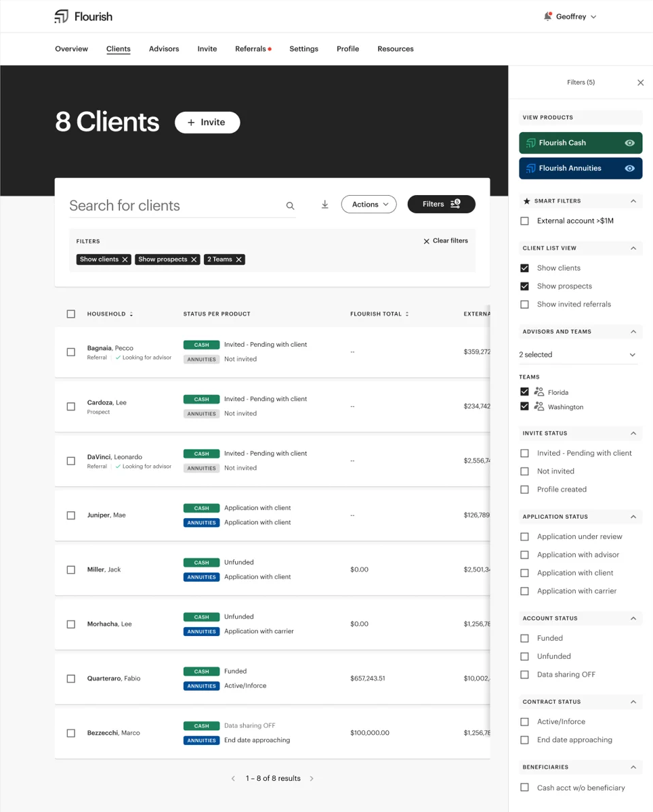
Task: Close the Filters panel
Action: coord(641,83)
